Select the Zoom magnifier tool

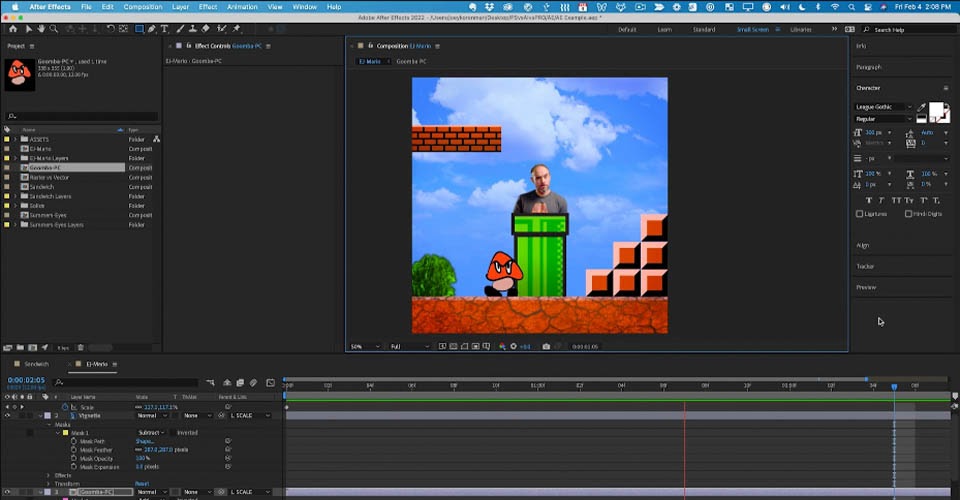54,29
